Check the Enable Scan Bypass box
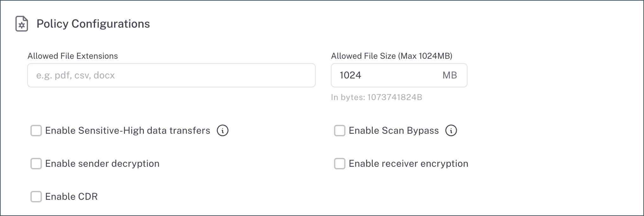Viewport: 644px width, 216px height. (340, 131)
